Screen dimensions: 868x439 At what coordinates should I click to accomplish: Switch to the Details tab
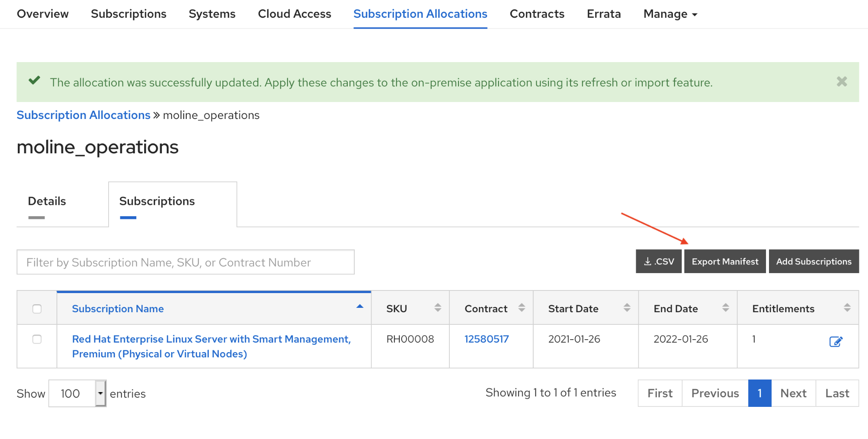click(x=47, y=201)
